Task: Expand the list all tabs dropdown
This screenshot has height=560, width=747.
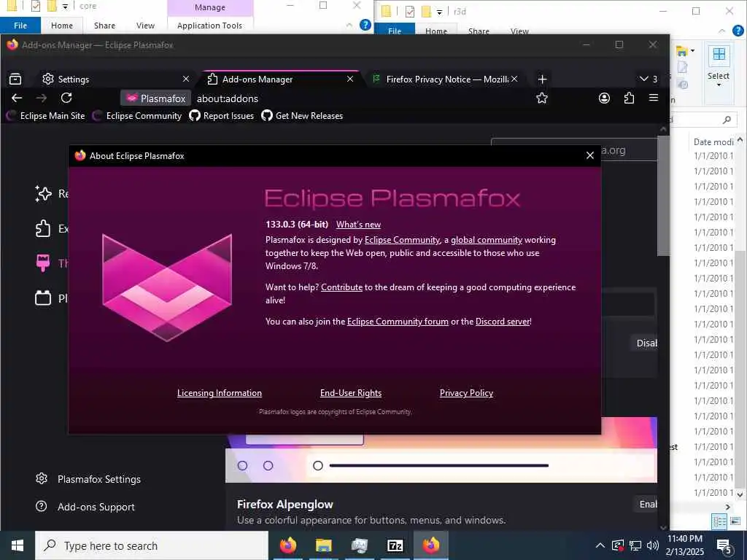Action: coord(649,79)
